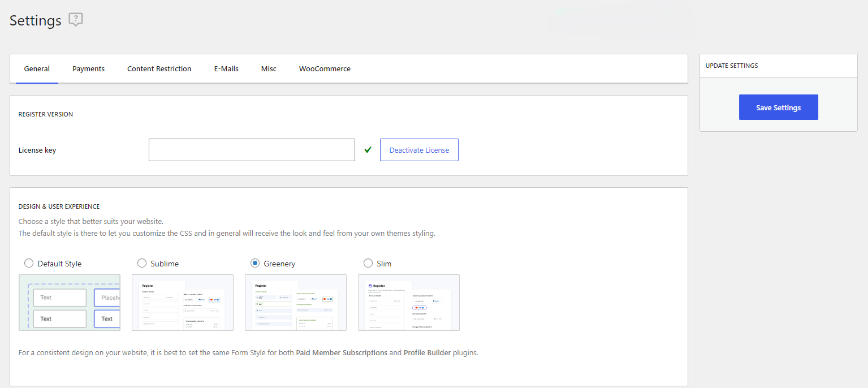This screenshot has height=388, width=868.
Task: Open the E-Mails settings tab
Action: (226, 69)
